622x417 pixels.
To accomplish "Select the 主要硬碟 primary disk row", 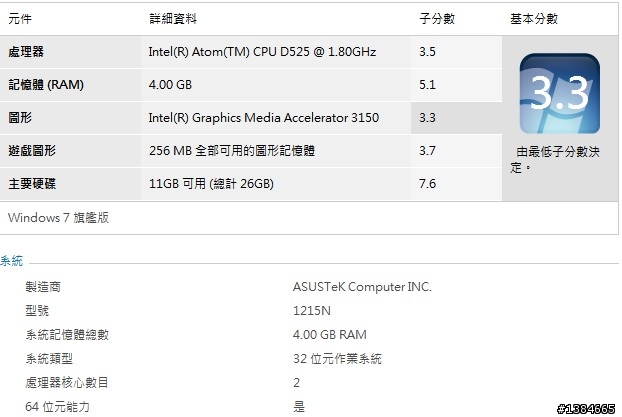I will coord(251,184).
